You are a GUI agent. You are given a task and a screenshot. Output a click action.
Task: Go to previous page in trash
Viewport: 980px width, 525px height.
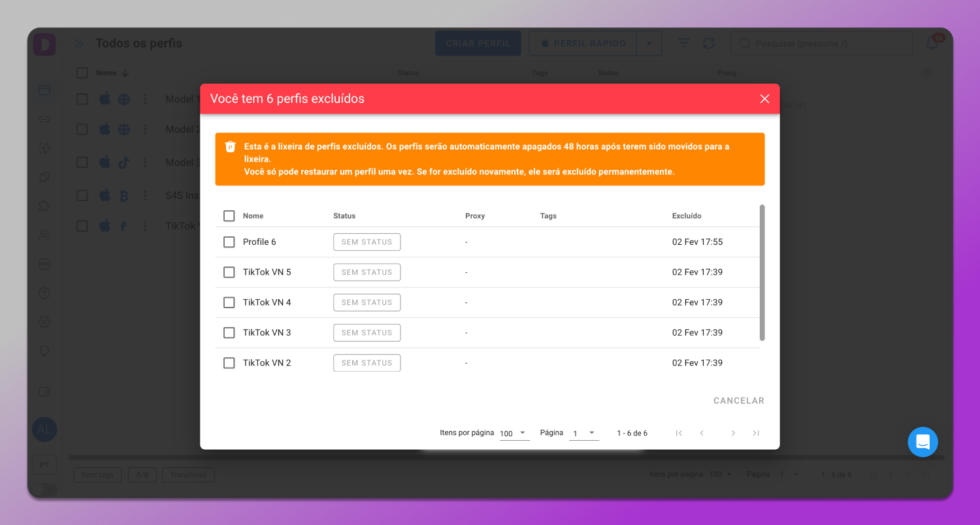(702, 433)
